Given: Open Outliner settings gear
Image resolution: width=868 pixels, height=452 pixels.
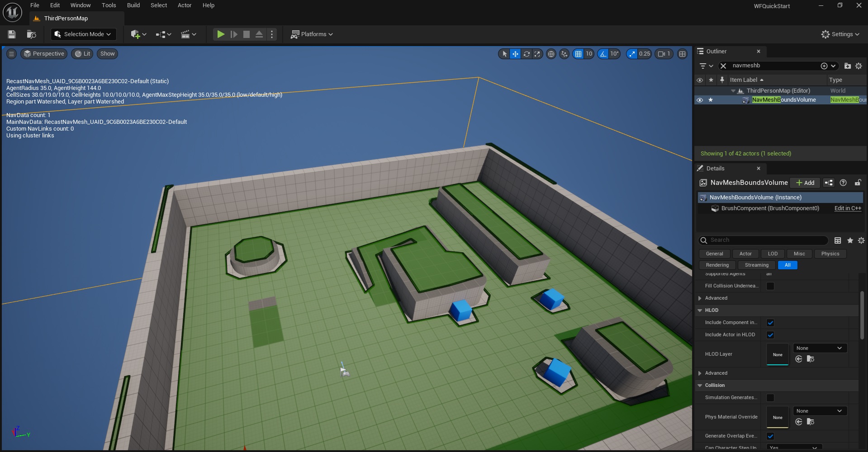Looking at the screenshot, I should (859, 66).
